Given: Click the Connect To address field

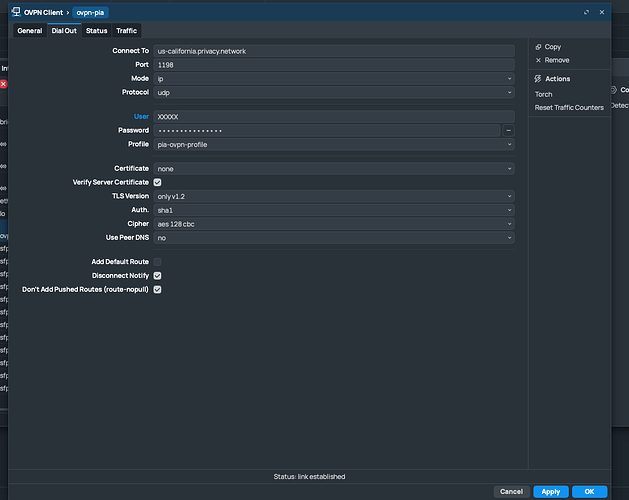Looking at the screenshot, I should (335, 50).
